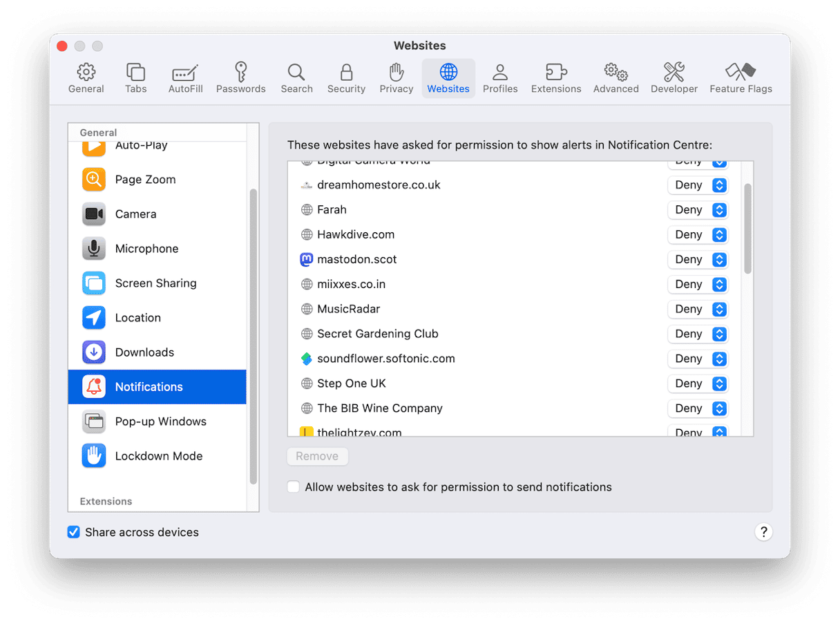Select the Lockdown Mode sidebar label
Image resolution: width=840 pixels, height=624 pixels.
[x=159, y=456]
